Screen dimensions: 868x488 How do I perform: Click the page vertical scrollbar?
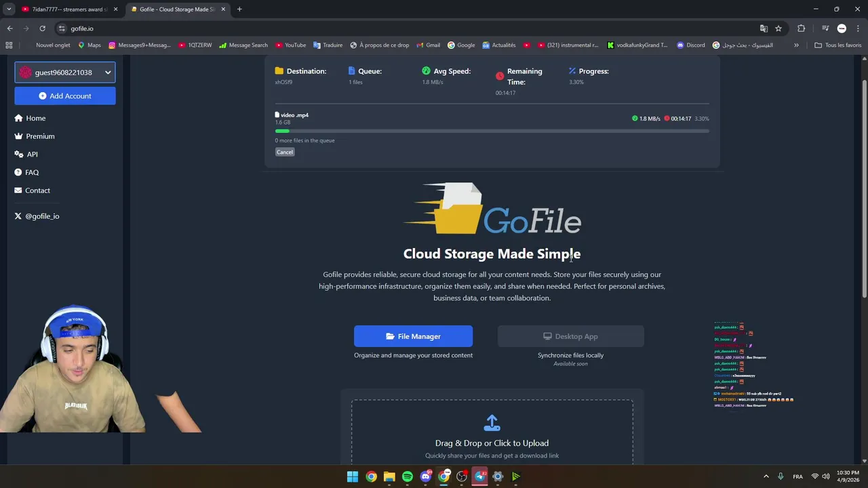pos(864,188)
